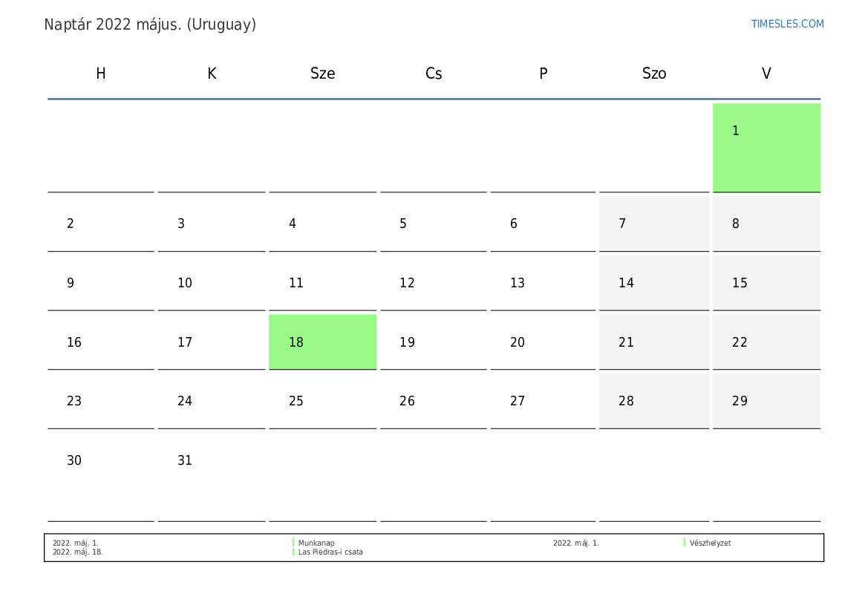Screen dimensions: 868x614
Task: Click day 24 in the calendar
Action: [212, 401]
